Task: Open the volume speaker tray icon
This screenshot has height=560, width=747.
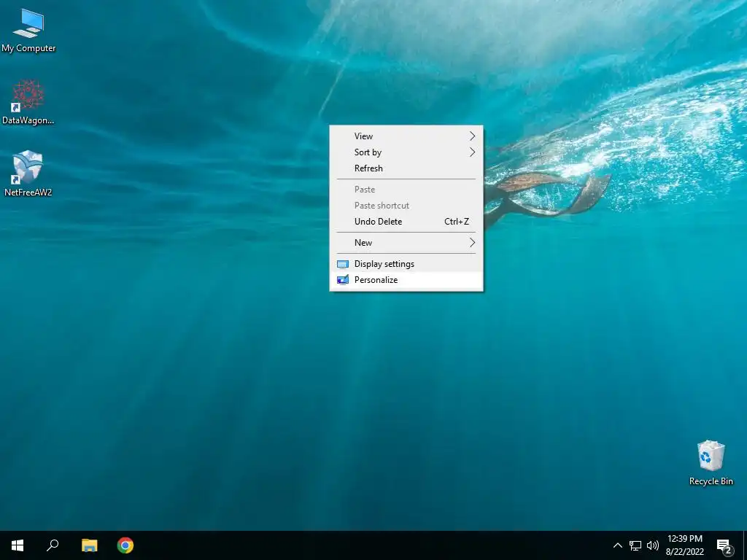Action: pyautogui.click(x=653, y=545)
